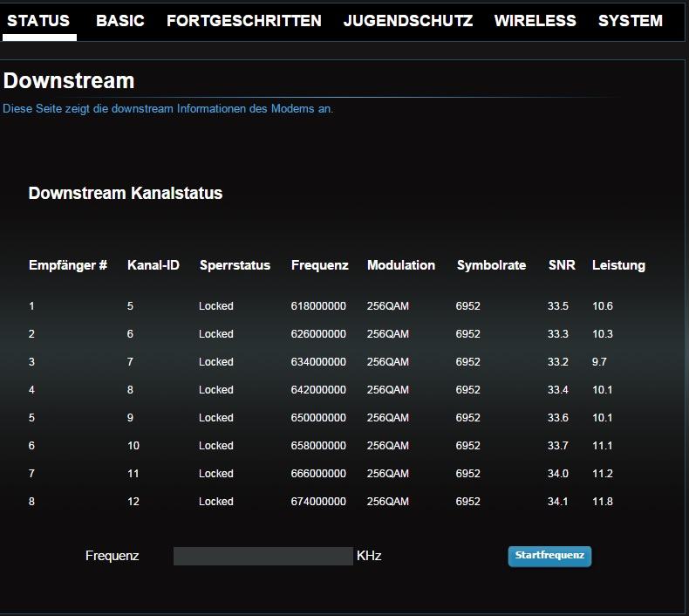
Task: Focus the Frequenz KHz input field
Action: [x=263, y=556]
